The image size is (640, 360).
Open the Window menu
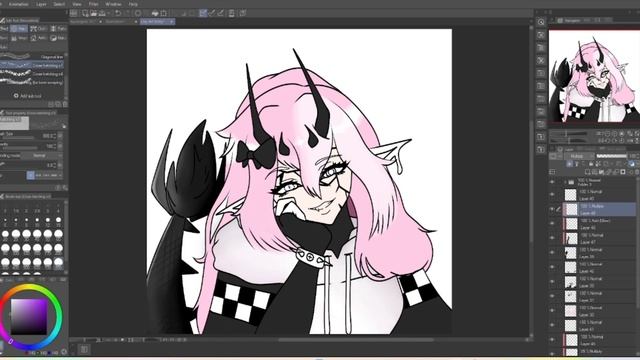(113, 4)
